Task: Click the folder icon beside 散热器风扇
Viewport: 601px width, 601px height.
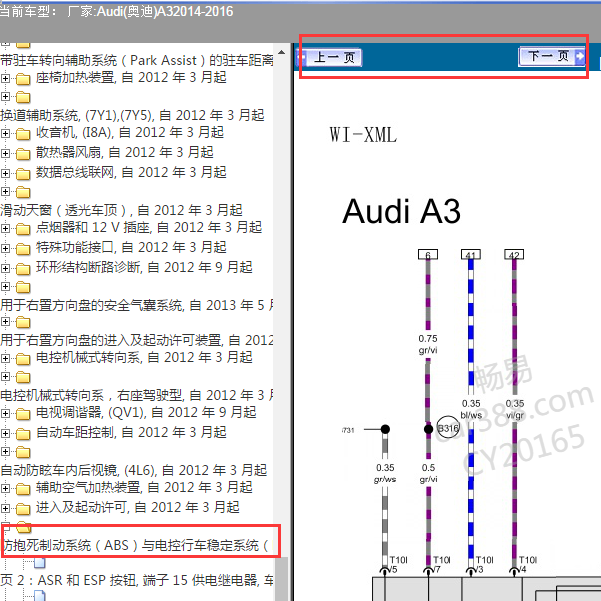Action: pyautogui.click(x=23, y=154)
